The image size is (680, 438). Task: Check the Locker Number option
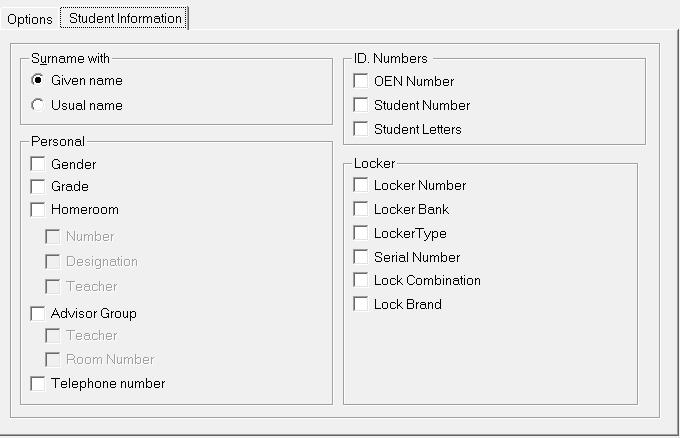pyautogui.click(x=361, y=185)
